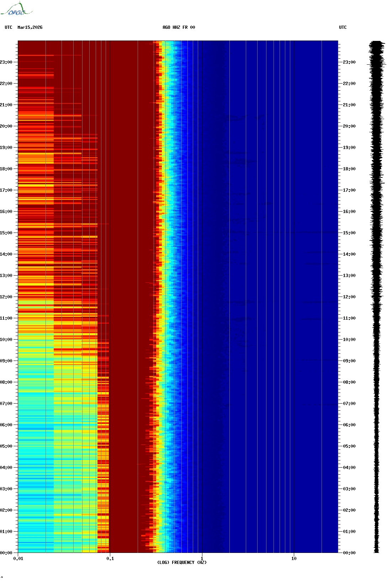Click the 10 Hz frequency axis label
This screenshot has width=392, height=581.
point(294,559)
